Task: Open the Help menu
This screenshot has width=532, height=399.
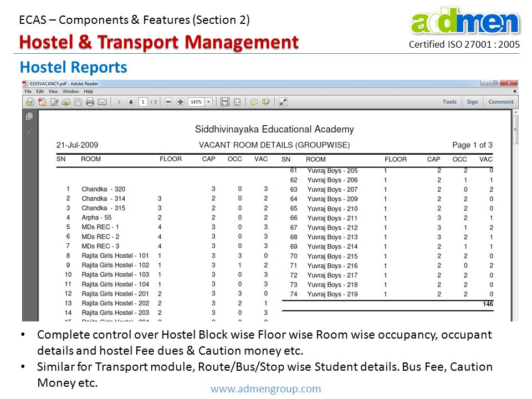Action: [89, 91]
